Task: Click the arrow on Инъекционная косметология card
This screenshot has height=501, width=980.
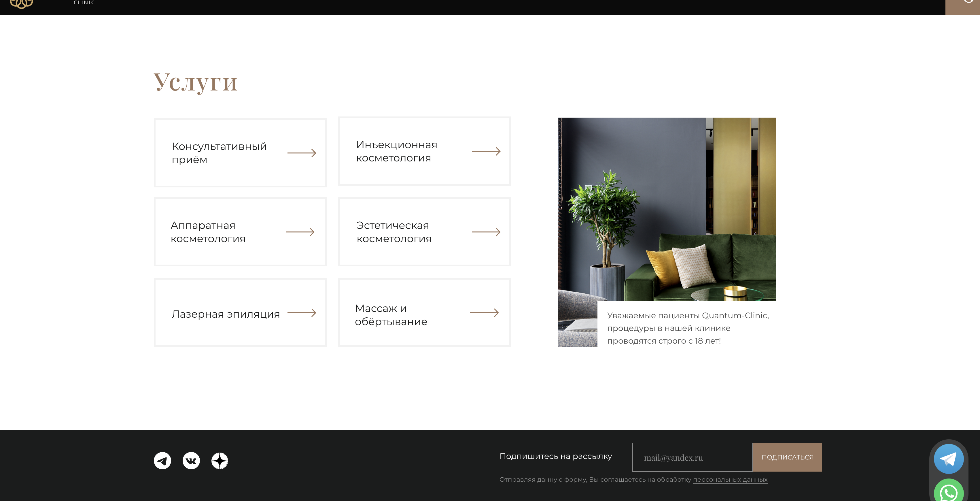Action: 486,151
